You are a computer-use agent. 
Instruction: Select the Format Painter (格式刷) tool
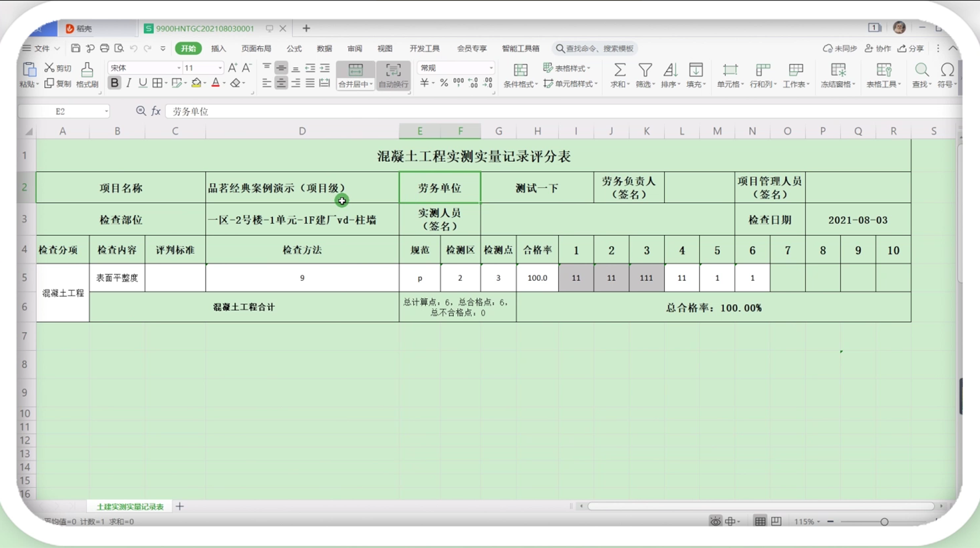click(87, 69)
